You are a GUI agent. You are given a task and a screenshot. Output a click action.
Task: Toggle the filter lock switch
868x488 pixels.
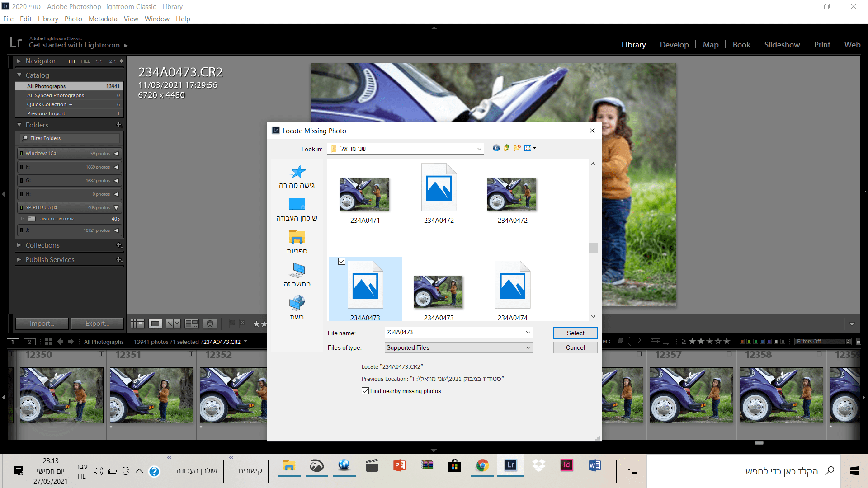[x=859, y=342]
